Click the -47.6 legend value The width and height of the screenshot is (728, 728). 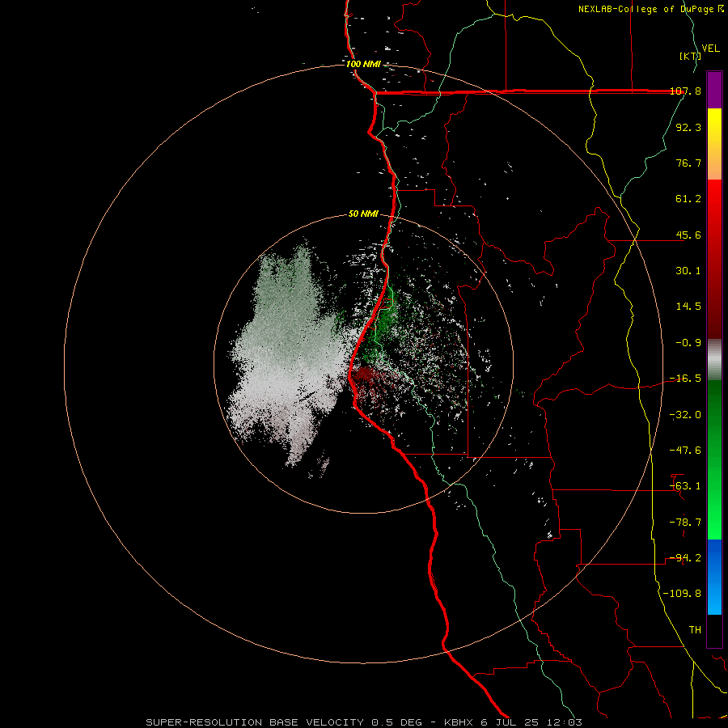click(x=685, y=451)
